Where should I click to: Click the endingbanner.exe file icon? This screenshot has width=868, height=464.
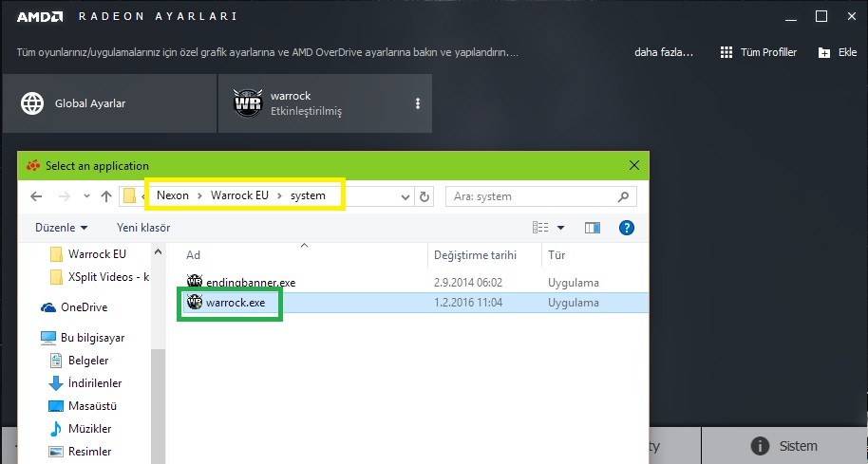(195, 282)
